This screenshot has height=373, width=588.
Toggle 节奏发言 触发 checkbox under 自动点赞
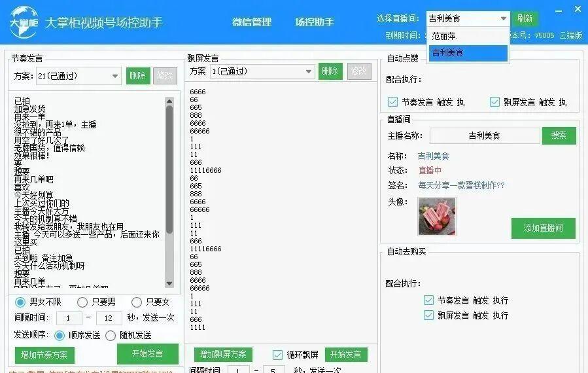click(x=392, y=101)
